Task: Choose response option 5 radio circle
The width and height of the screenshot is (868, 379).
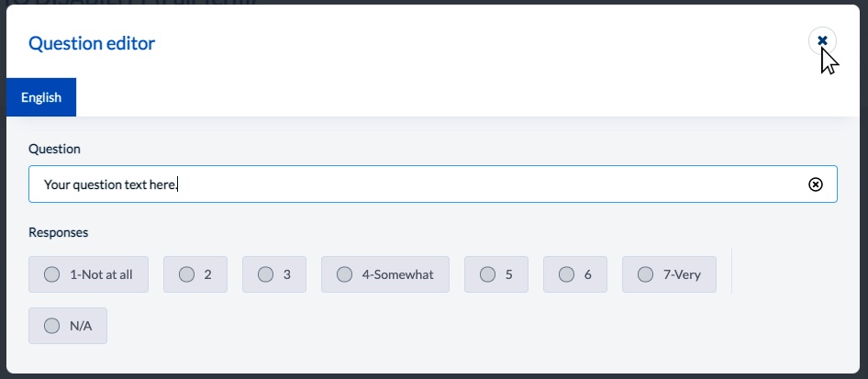Action: pos(487,274)
